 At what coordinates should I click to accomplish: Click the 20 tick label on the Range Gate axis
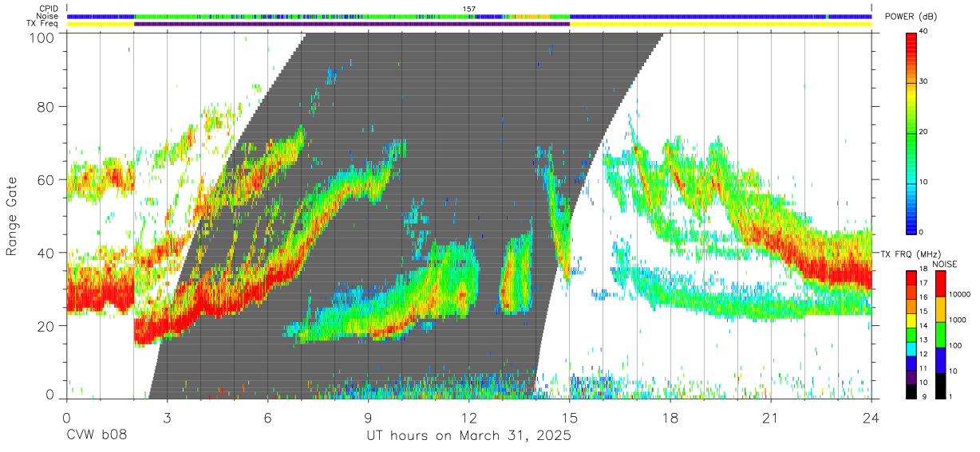47,326
